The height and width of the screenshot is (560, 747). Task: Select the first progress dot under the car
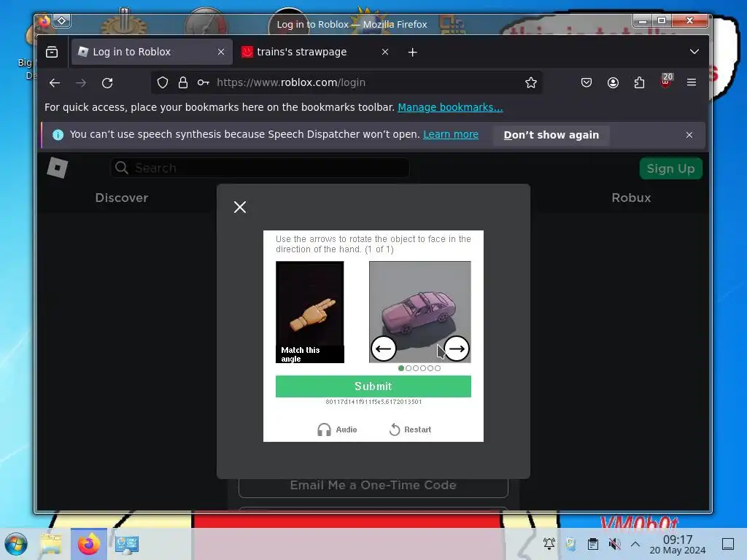(401, 368)
